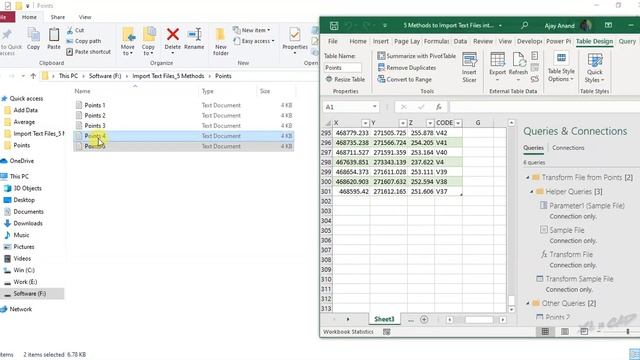Select Points 3 text file
This screenshot has width=640, height=360.
coord(95,126)
